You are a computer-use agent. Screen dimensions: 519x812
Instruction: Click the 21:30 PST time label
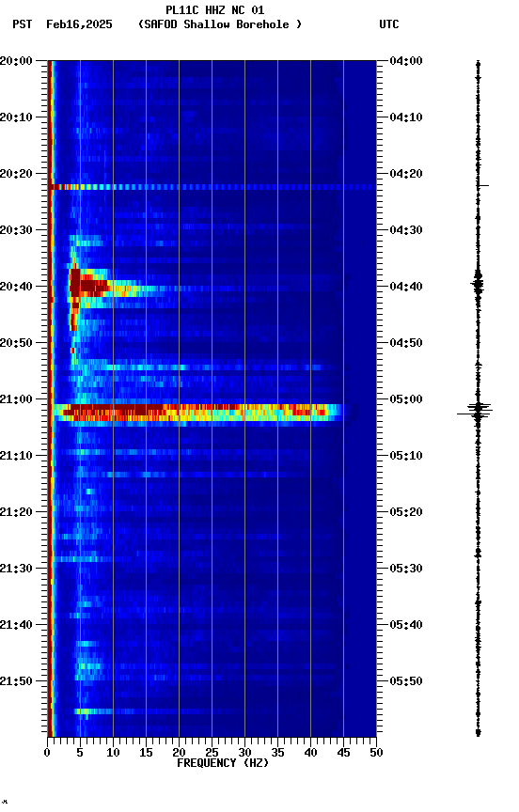pos(16,569)
